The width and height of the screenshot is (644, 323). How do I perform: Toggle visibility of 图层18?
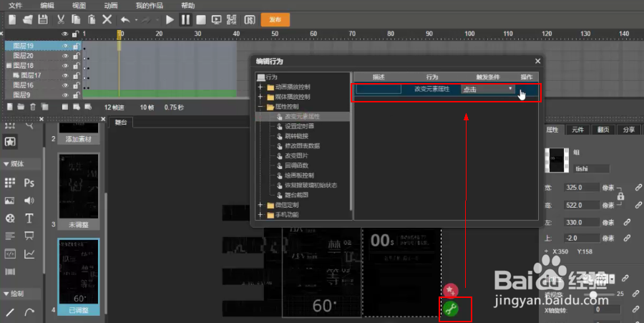pyautogui.click(x=65, y=66)
